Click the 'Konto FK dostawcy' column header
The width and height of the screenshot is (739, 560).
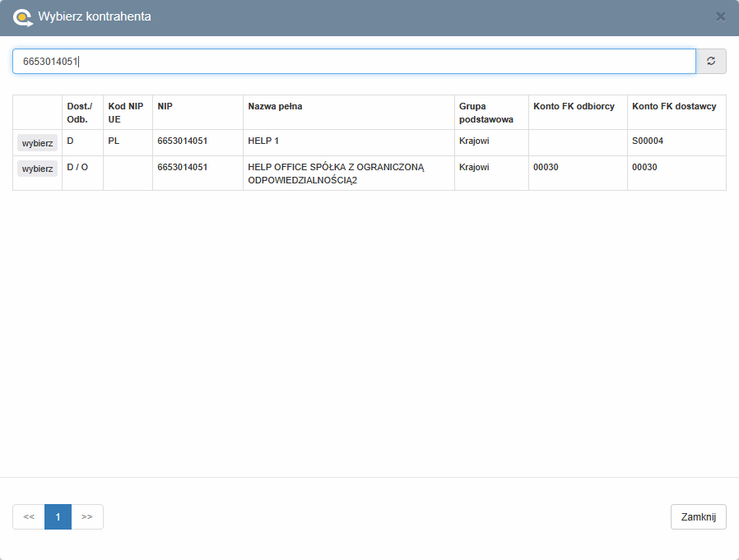click(x=674, y=106)
